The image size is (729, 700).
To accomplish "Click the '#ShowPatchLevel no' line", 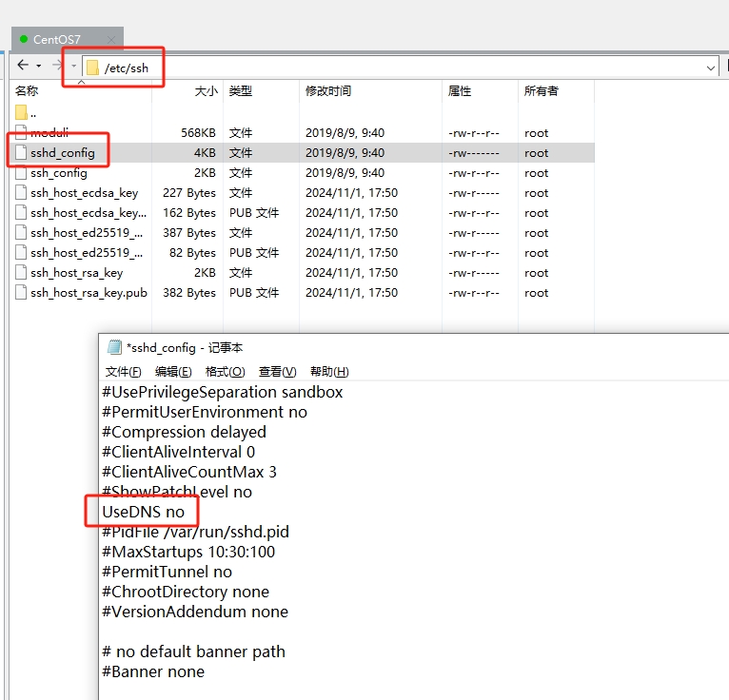I will (177, 493).
